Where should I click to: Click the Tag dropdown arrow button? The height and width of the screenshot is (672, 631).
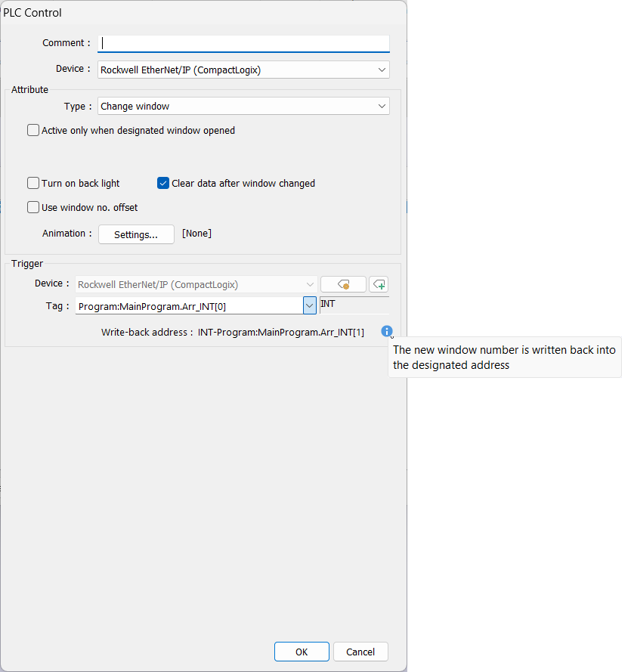[309, 306]
